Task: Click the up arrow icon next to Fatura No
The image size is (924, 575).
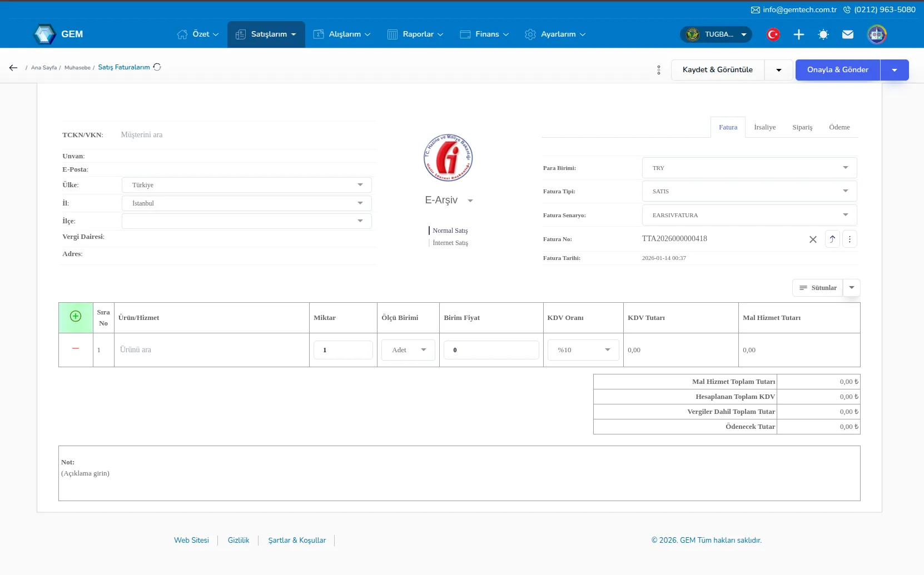Action: click(x=832, y=239)
